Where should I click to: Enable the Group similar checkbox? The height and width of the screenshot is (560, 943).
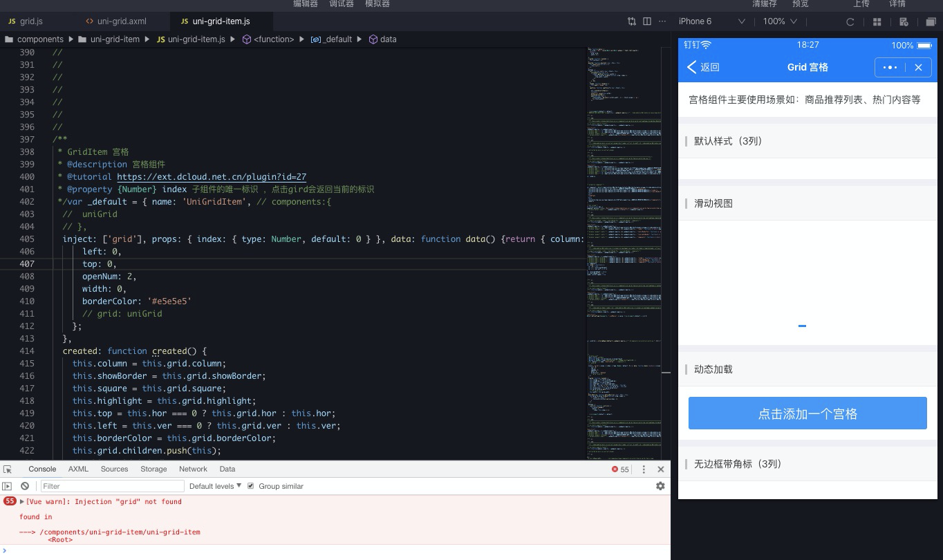[x=252, y=486]
